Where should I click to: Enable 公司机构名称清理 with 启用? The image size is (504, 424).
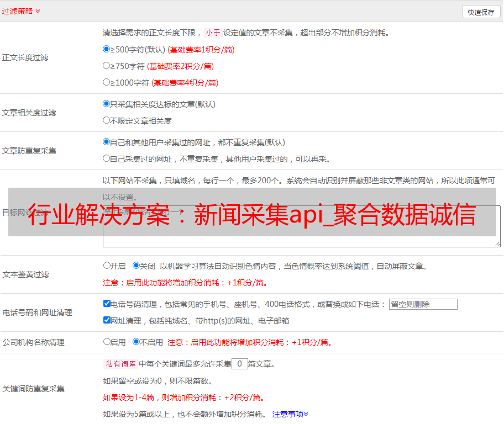tap(107, 342)
